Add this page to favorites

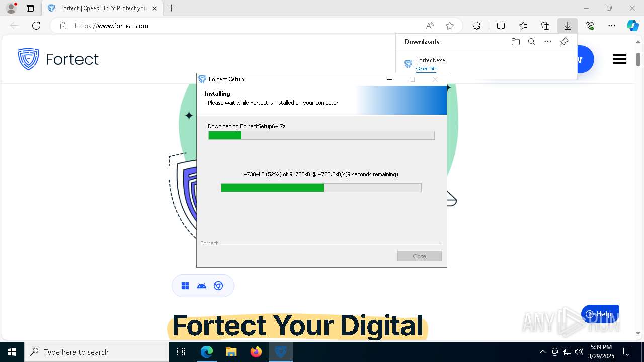pos(450,26)
